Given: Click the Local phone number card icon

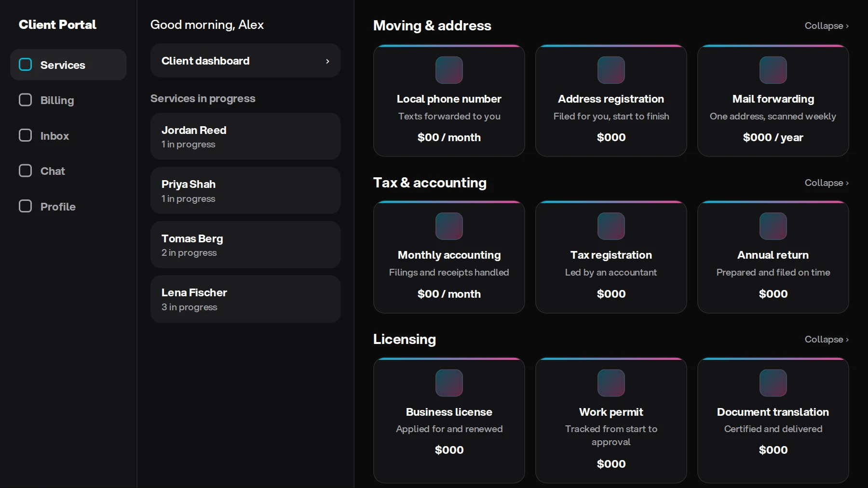Looking at the screenshot, I should coord(449,70).
